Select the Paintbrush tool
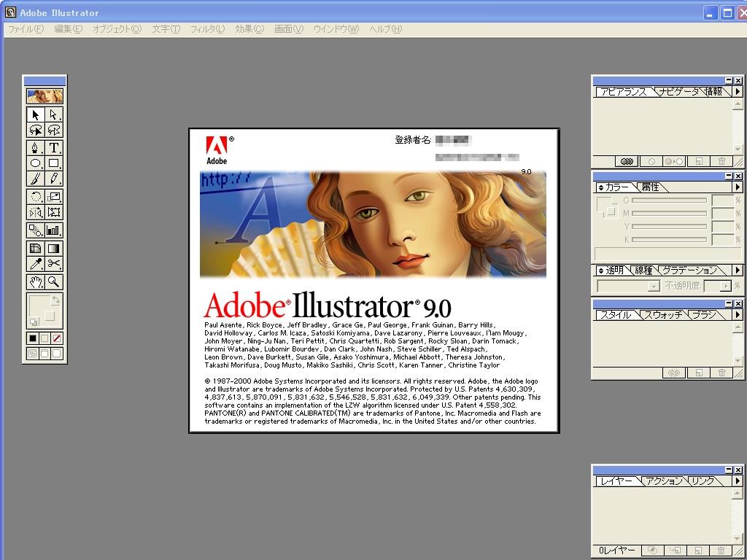747x560 pixels. [x=35, y=179]
